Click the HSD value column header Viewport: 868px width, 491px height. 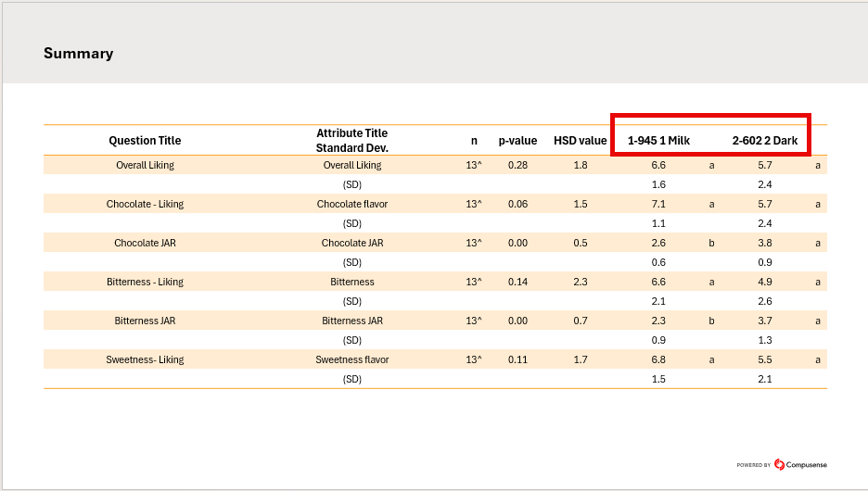(x=580, y=141)
